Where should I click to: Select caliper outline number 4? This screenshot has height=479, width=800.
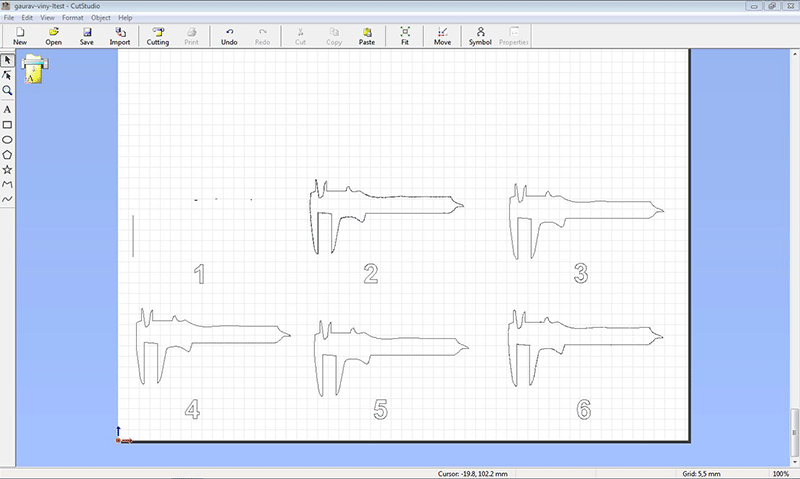click(x=213, y=346)
